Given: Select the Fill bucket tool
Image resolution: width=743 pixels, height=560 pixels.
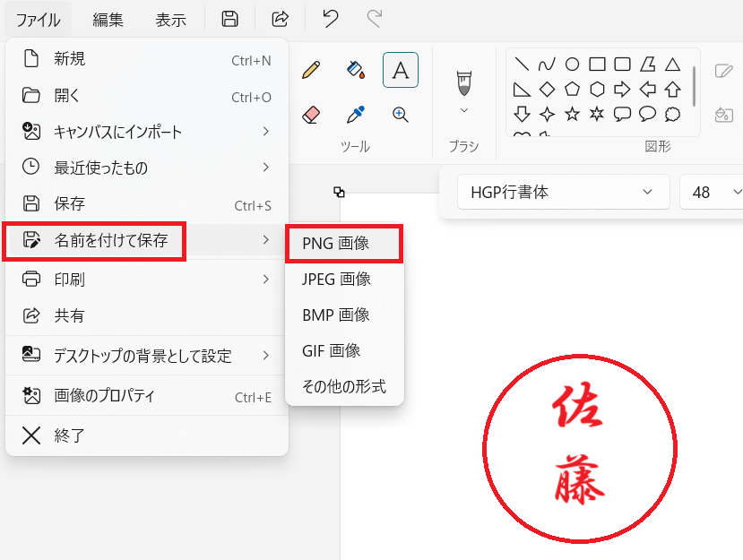Looking at the screenshot, I should pos(356,70).
